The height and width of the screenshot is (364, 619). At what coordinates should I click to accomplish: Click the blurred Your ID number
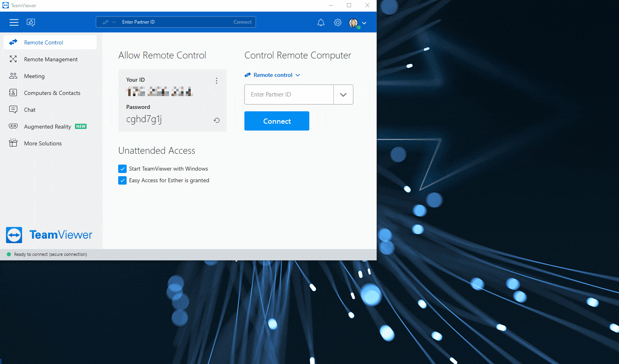pyautogui.click(x=159, y=92)
